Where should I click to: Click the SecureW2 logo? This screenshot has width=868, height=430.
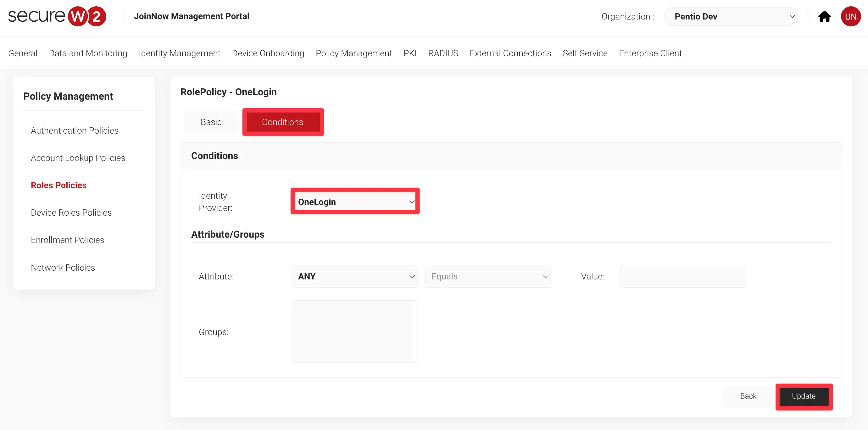coord(57,16)
